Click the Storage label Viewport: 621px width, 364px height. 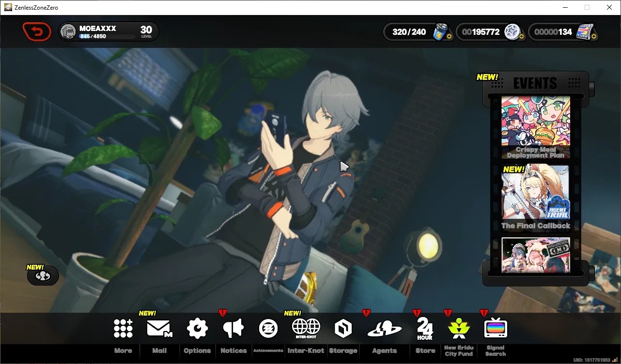343,351
